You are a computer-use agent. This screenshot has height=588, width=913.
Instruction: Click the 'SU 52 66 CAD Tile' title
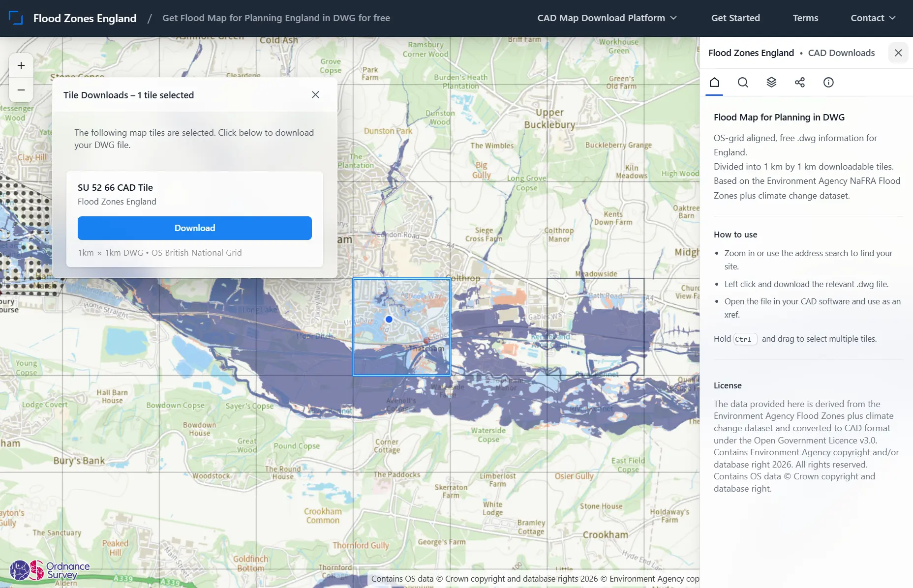click(115, 187)
